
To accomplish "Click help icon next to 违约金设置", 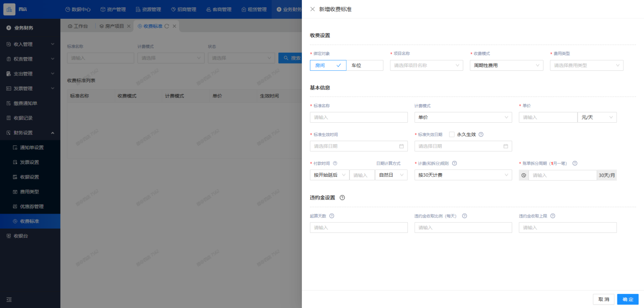I will point(342,198).
